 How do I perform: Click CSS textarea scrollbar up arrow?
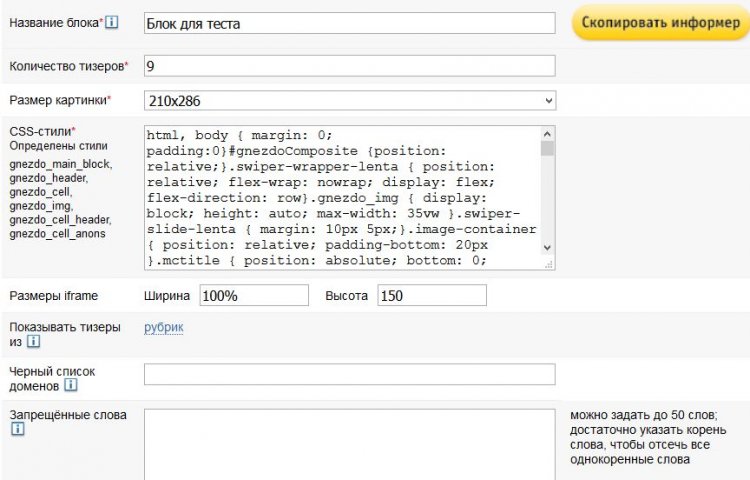coord(548,134)
